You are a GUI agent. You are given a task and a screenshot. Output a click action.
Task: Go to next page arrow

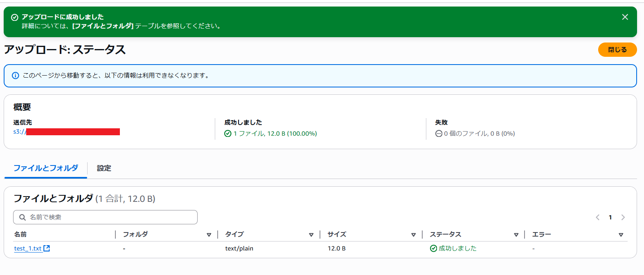pyautogui.click(x=623, y=217)
